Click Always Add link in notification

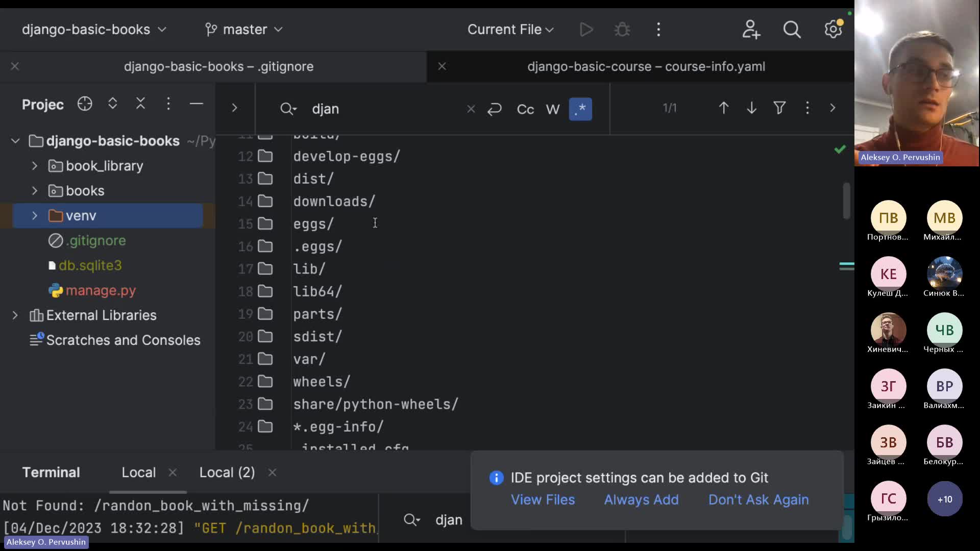[x=641, y=499]
